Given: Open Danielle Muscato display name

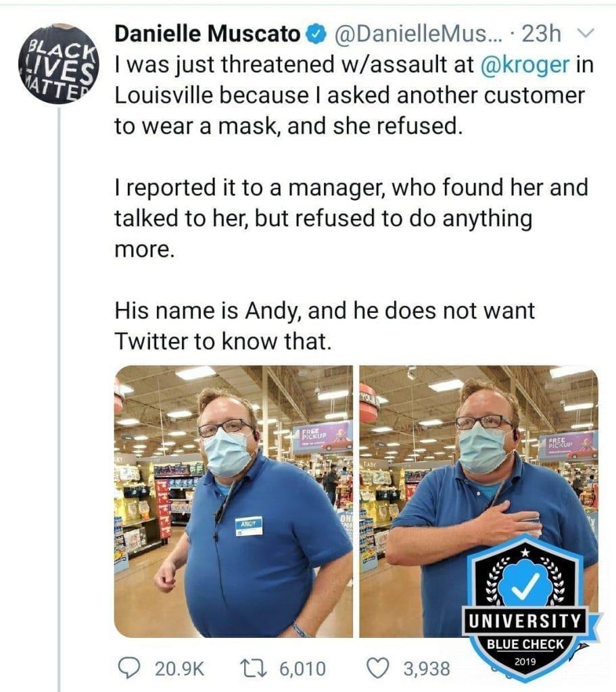Looking at the screenshot, I should pyautogui.click(x=208, y=34).
